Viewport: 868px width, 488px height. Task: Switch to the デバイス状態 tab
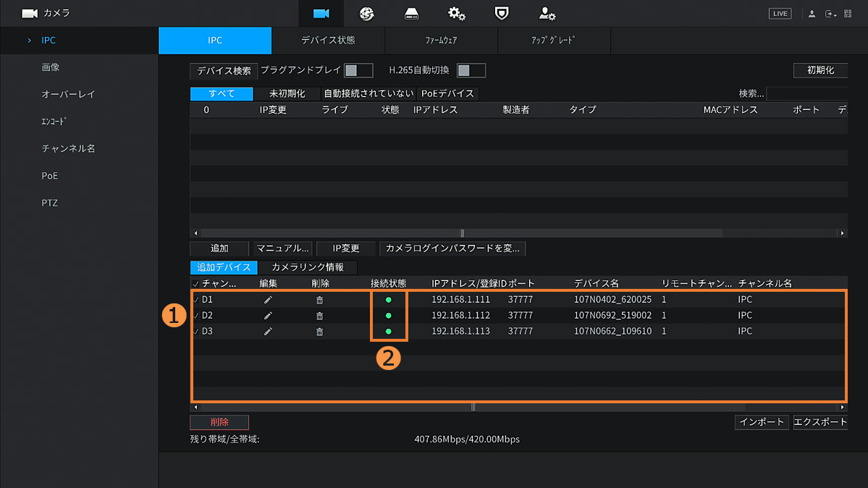point(328,41)
